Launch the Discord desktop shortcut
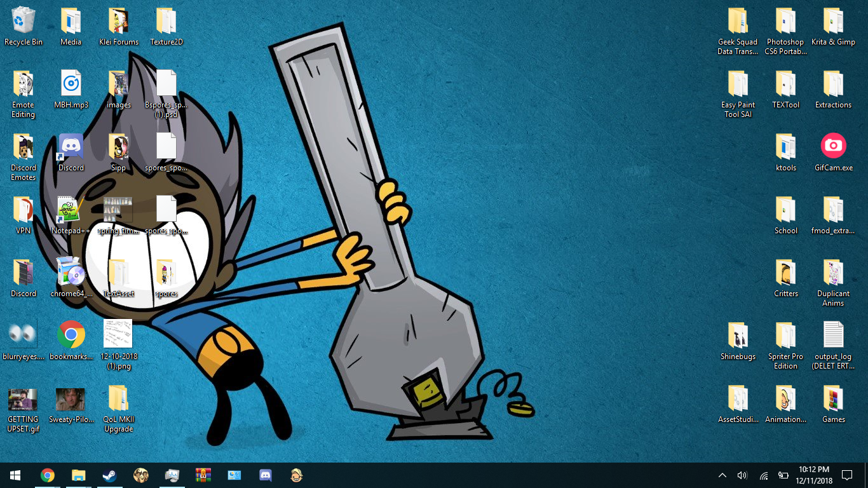This screenshot has height=488, width=868. pyautogui.click(x=71, y=152)
